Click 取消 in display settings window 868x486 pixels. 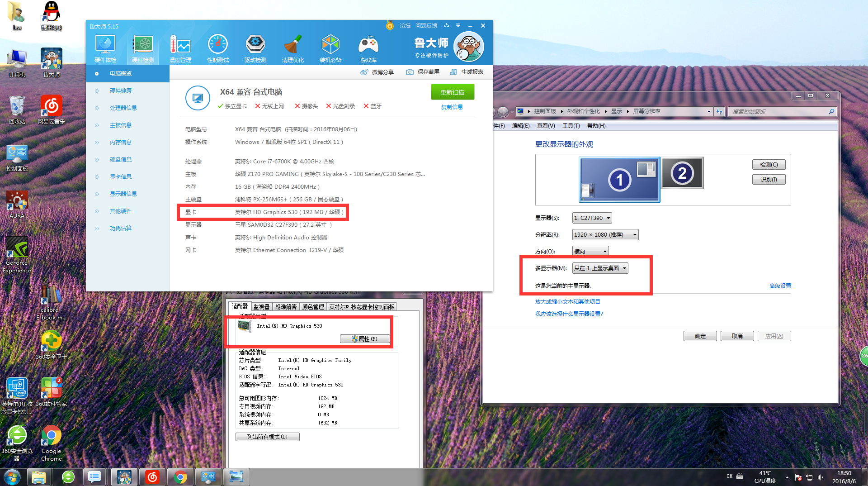(x=737, y=336)
